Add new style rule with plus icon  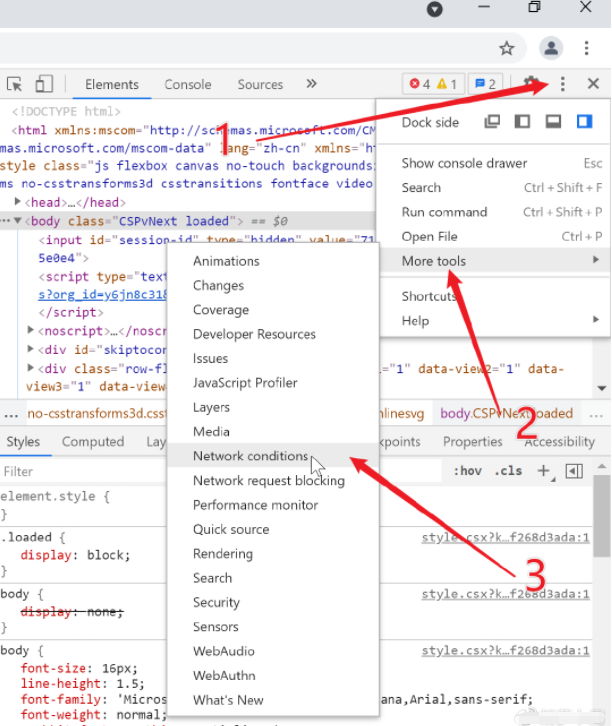(544, 471)
